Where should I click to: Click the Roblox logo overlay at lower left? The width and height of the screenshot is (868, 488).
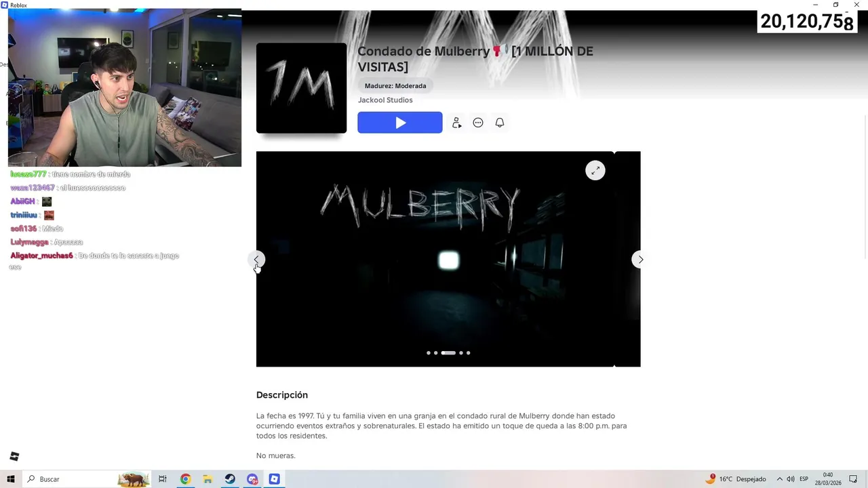pos(14,456)
